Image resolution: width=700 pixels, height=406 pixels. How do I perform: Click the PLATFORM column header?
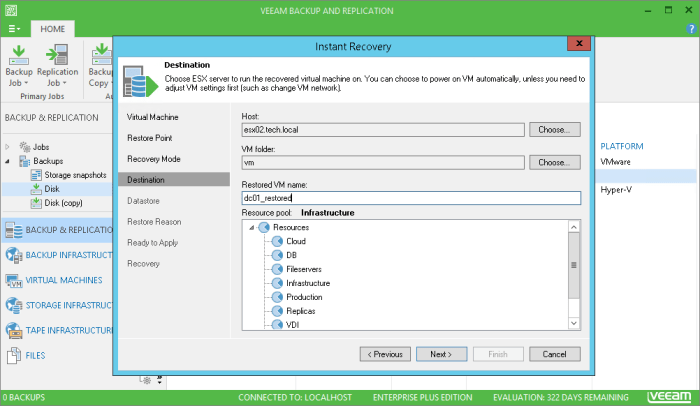pos(622,146)
